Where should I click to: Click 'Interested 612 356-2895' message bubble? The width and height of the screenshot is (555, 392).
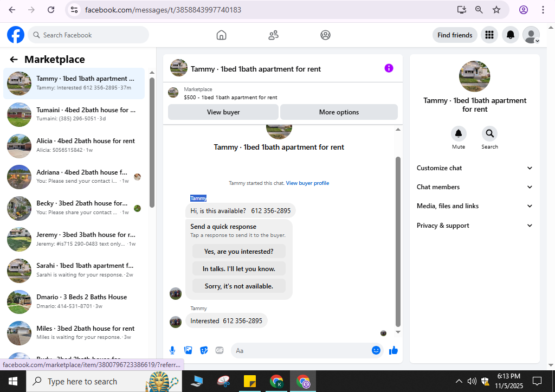pos(226,321)
